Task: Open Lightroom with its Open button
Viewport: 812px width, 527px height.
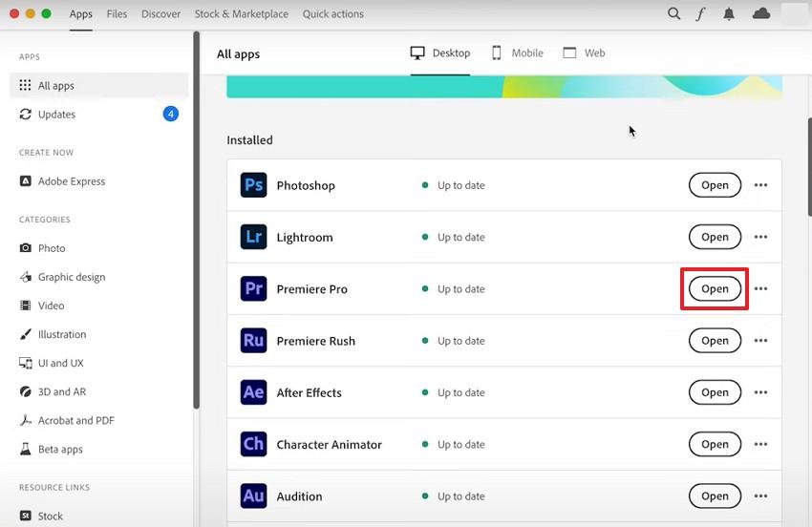Action: [x=715, y=237]
